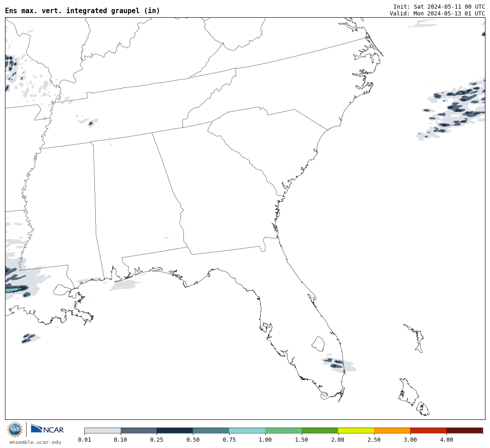Image resolution: width=490 pixels, height=448 pixels.
Task: Click the 1.00–1.50 light green swatch
Action: 284,431
